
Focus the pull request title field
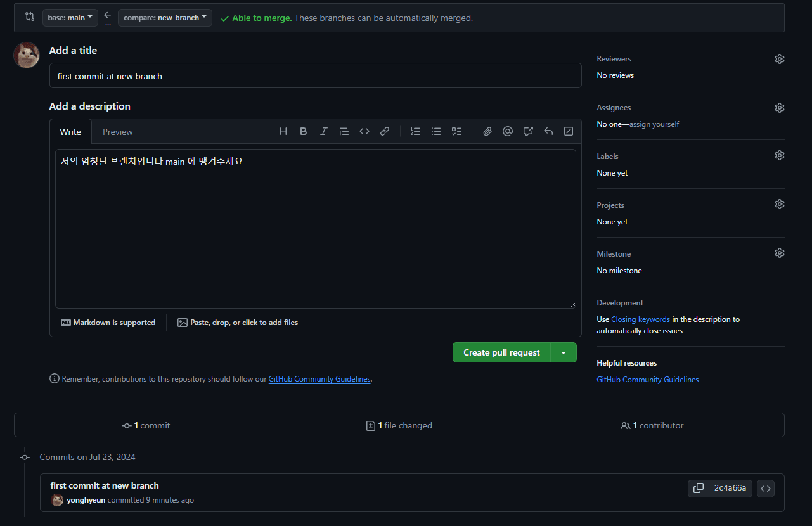[315, 75]
